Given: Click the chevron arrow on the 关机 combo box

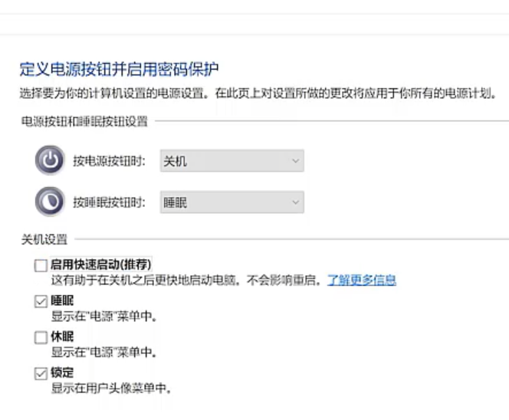Looking at the screenshot, I should click(x=295, y=162).
